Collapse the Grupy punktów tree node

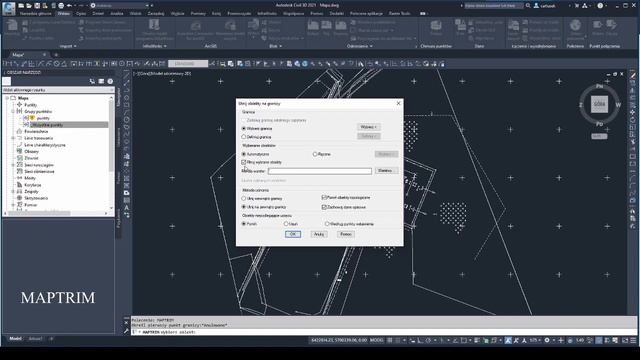click(x=13, y=111)
